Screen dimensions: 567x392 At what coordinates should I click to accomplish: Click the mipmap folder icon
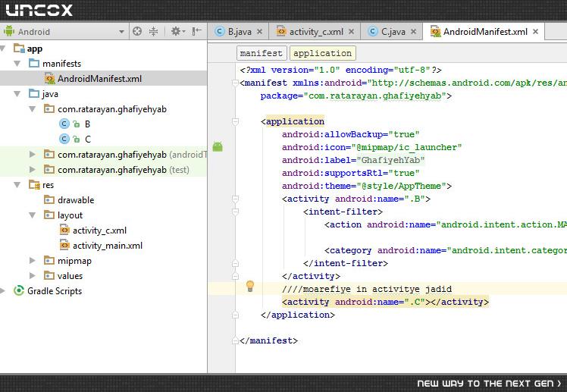[x=49, y=260]
